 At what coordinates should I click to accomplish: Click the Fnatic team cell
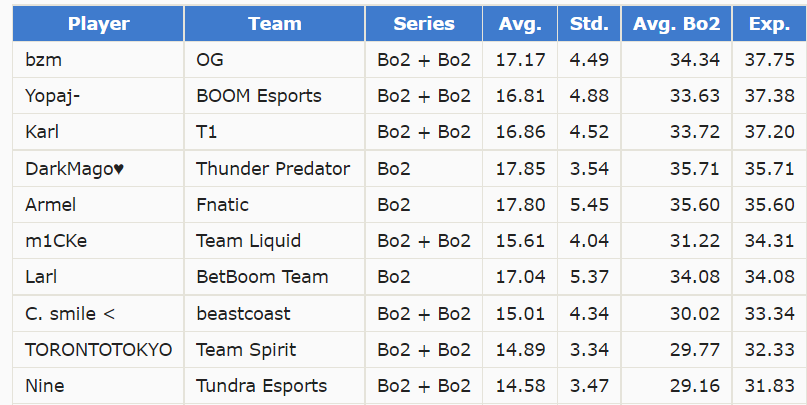[x=223, y=205]
